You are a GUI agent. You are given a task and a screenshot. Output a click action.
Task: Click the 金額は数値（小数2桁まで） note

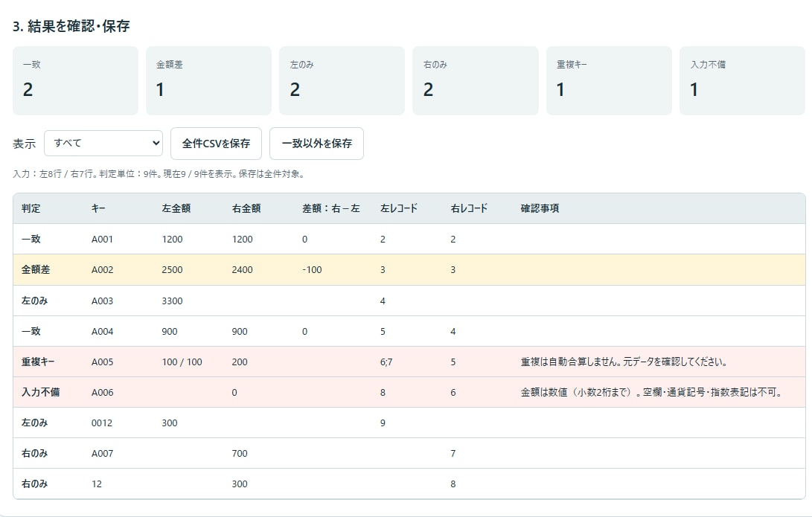pos(651,392)
